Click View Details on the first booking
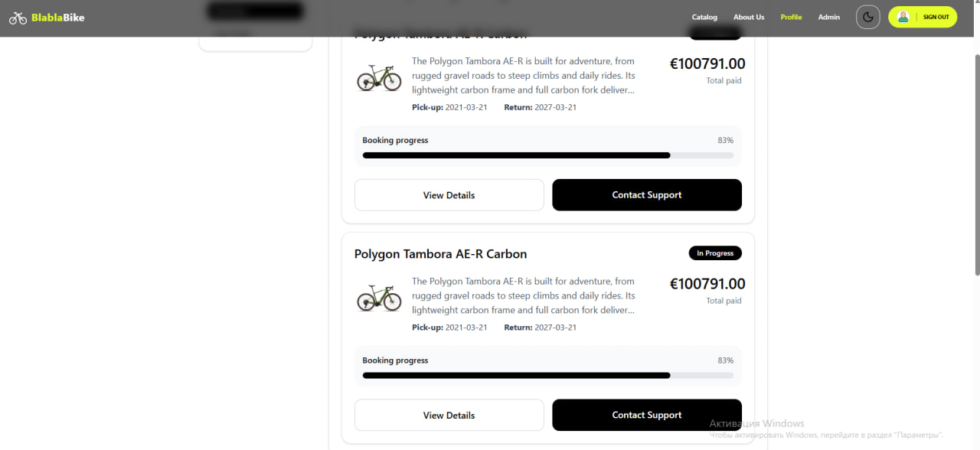980x450 pixels. click(449, 194)
